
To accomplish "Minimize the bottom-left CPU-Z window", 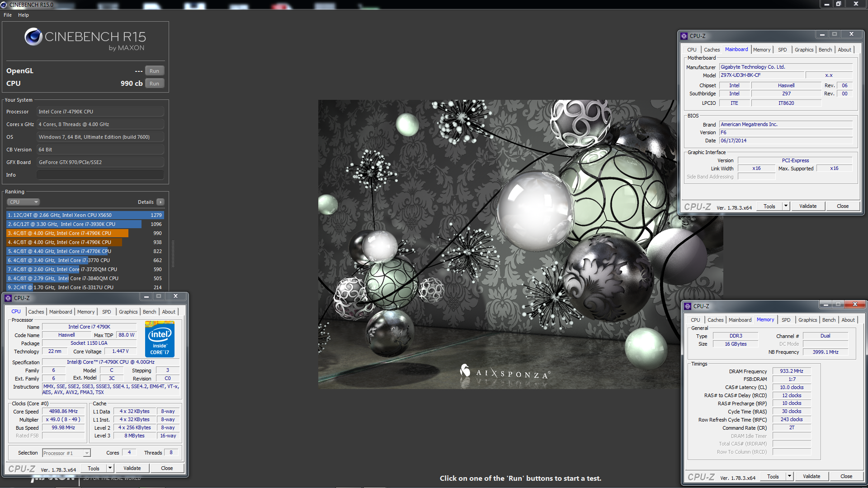I will click(x=146, y=296).
